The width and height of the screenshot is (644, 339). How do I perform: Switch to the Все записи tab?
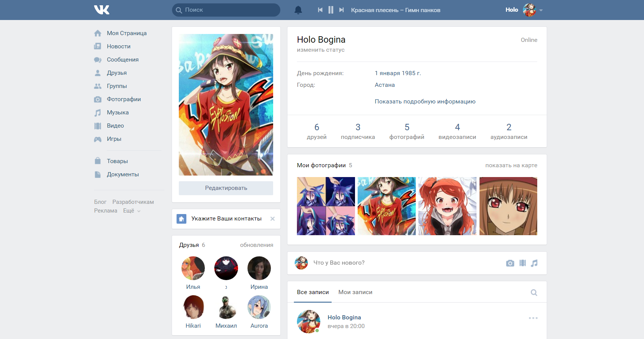pyautogui.click(x=313, y=292)
